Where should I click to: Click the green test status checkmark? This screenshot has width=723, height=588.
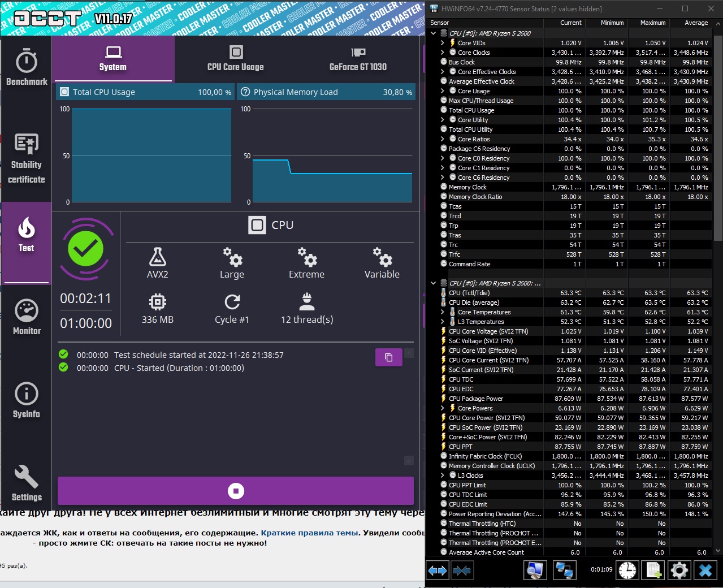(x=86, y=249)
